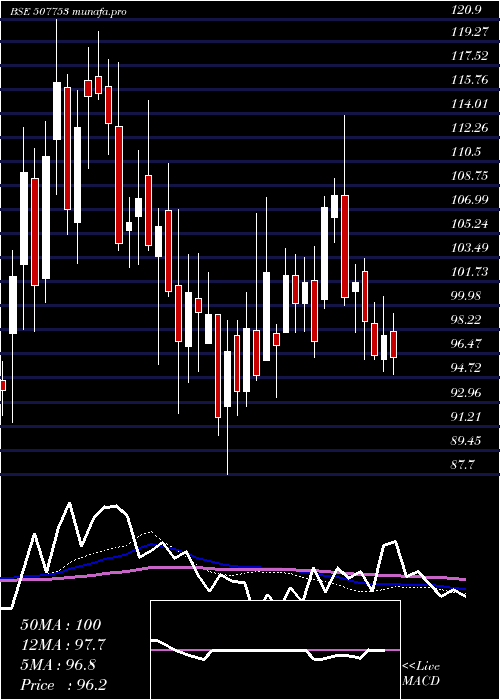Select the 108.75 price axis label
The width and height of the screenshot is (500, 700).
pyautogui.click(x=469, y=176)
